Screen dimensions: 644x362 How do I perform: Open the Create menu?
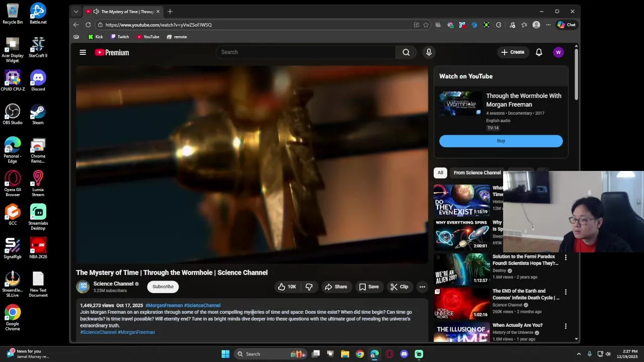(x=513, y=52)
